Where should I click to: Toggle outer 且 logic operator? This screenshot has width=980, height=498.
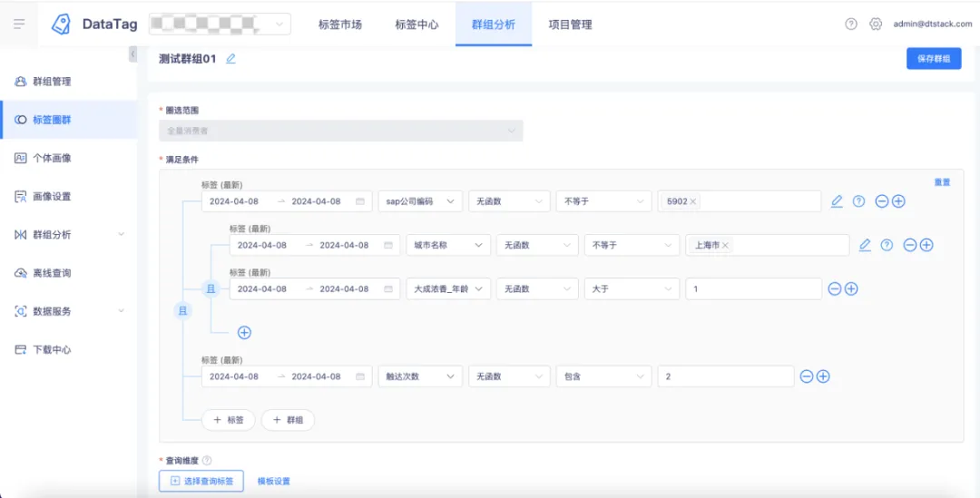183,310
